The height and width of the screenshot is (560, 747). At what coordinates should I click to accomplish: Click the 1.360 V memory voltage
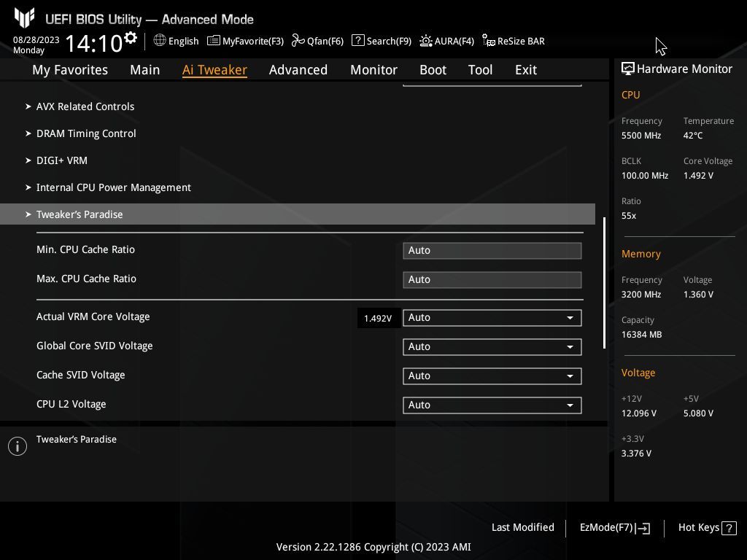pos(698,295)
